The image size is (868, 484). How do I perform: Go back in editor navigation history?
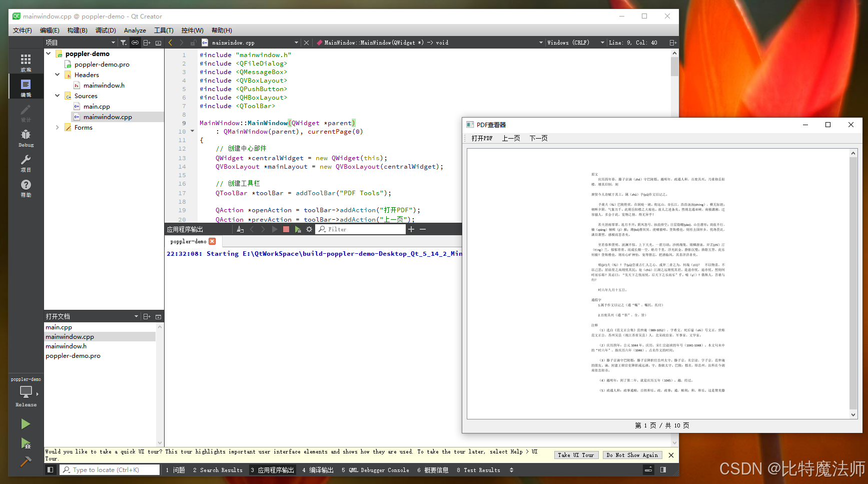171,43
